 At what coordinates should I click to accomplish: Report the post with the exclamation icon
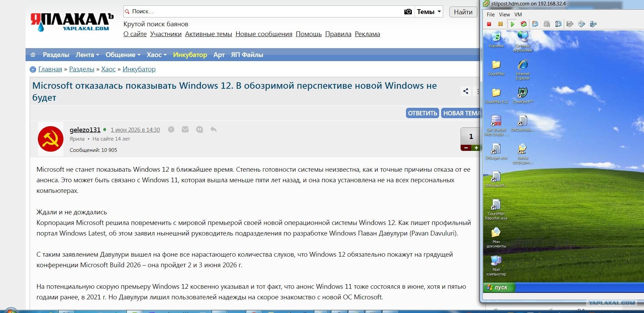(x=171, y=129)
